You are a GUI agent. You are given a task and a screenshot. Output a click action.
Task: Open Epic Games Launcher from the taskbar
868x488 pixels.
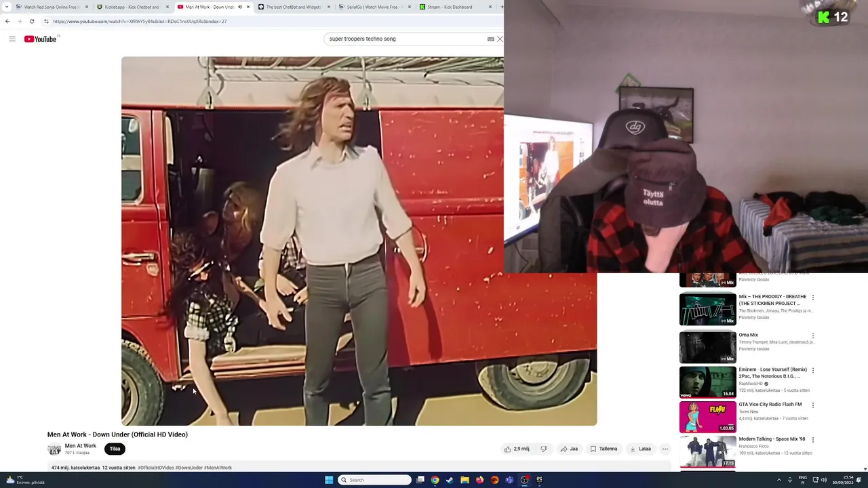[x=539, y=480]
